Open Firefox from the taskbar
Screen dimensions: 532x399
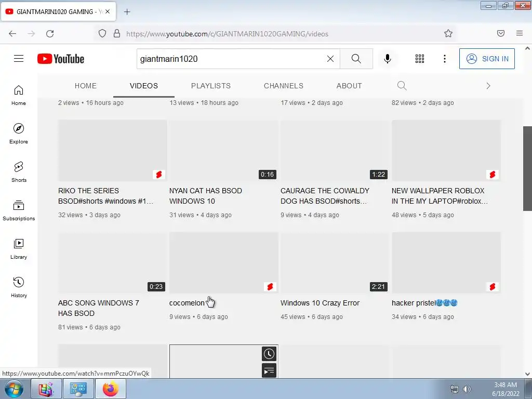111,389
